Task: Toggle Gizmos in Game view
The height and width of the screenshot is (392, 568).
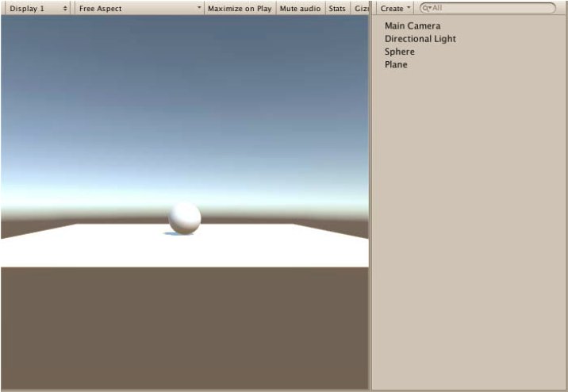Action: [360, 9]
